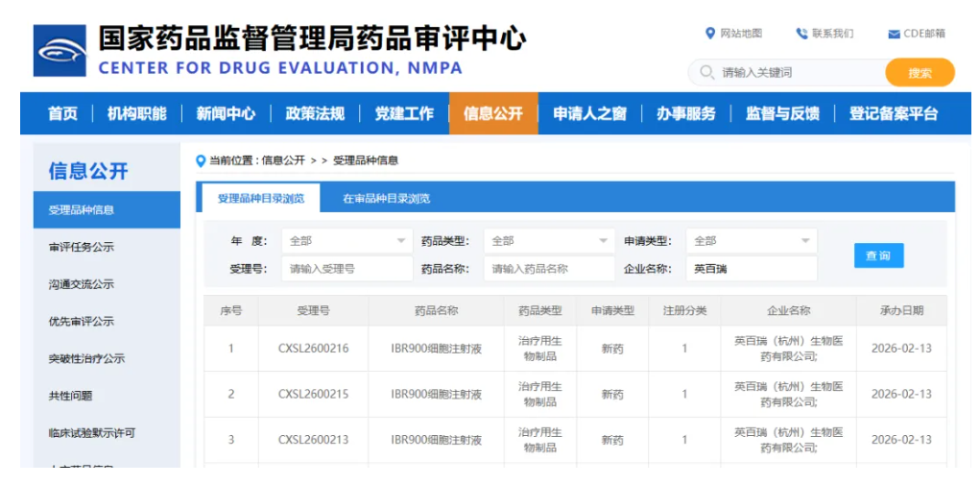
Task: Click the CDE logo icon
Action: pos(60,51)
